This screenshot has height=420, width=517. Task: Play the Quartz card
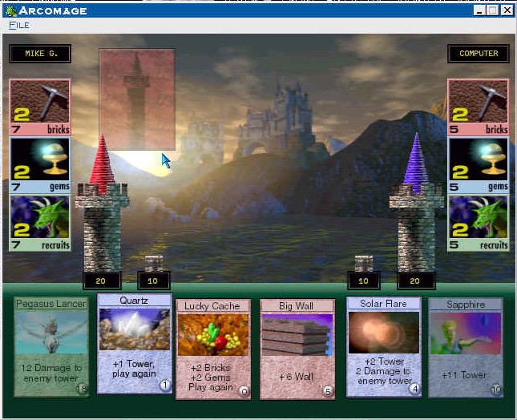coord(135,344)
